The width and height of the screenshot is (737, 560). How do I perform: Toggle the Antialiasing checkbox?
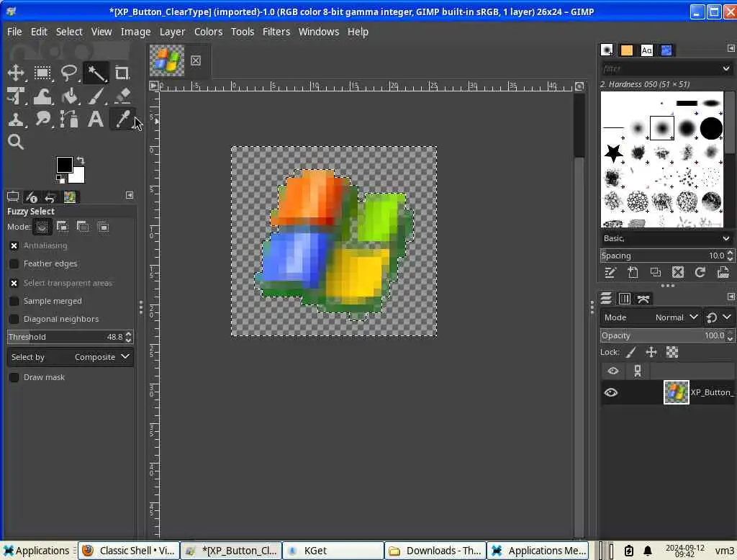coord(14,245)
